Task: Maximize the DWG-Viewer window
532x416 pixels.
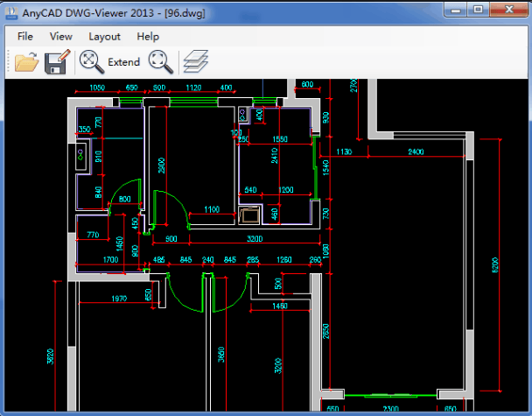Action: (x=477, y=10)
